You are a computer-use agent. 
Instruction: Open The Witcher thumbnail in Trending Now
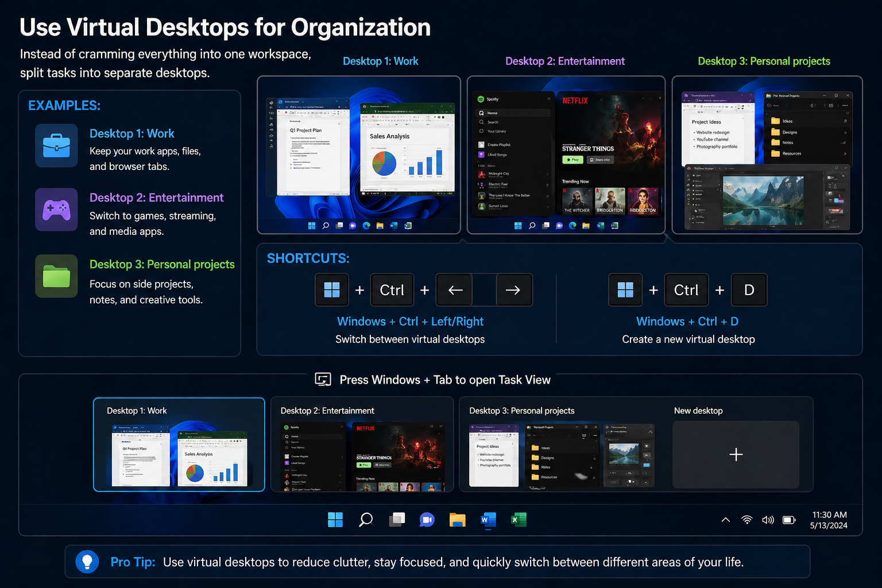pos(577,201)
